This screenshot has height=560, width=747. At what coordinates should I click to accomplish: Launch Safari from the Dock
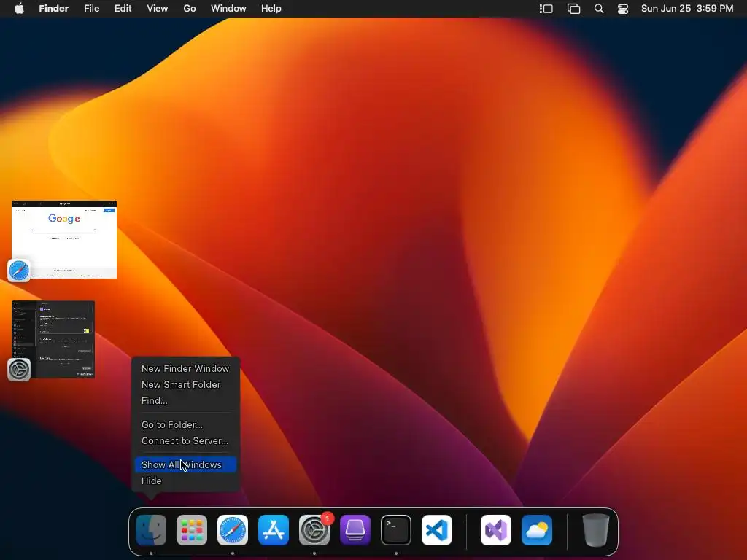(x=233, y=530)
